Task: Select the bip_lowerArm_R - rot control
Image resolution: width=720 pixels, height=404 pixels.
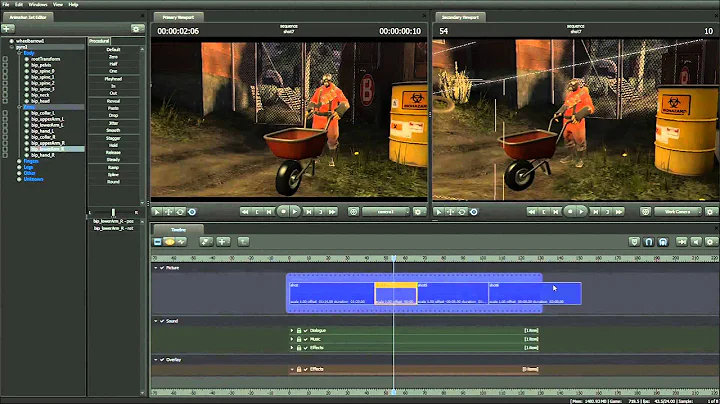Action: [113, 228]
